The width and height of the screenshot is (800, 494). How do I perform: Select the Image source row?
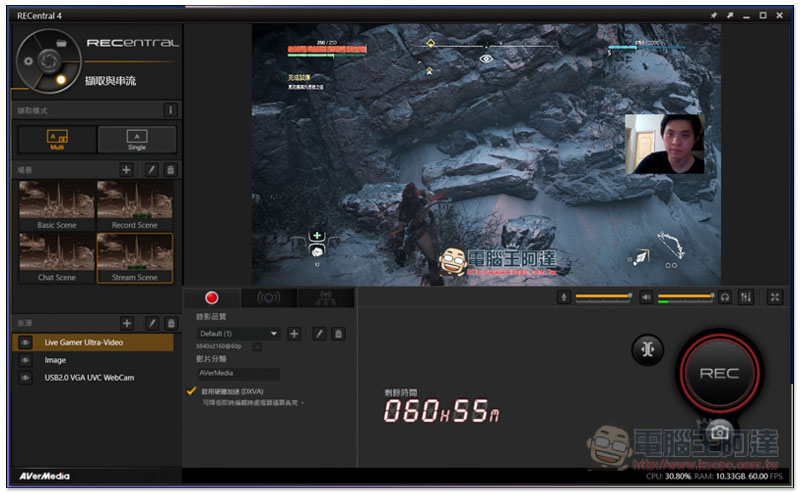coord(92,360)
